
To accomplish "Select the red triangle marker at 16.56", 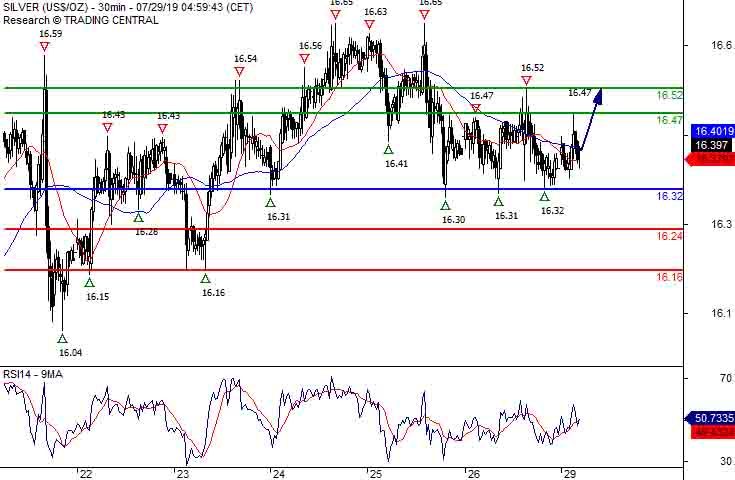I will [x=305, y=59].
